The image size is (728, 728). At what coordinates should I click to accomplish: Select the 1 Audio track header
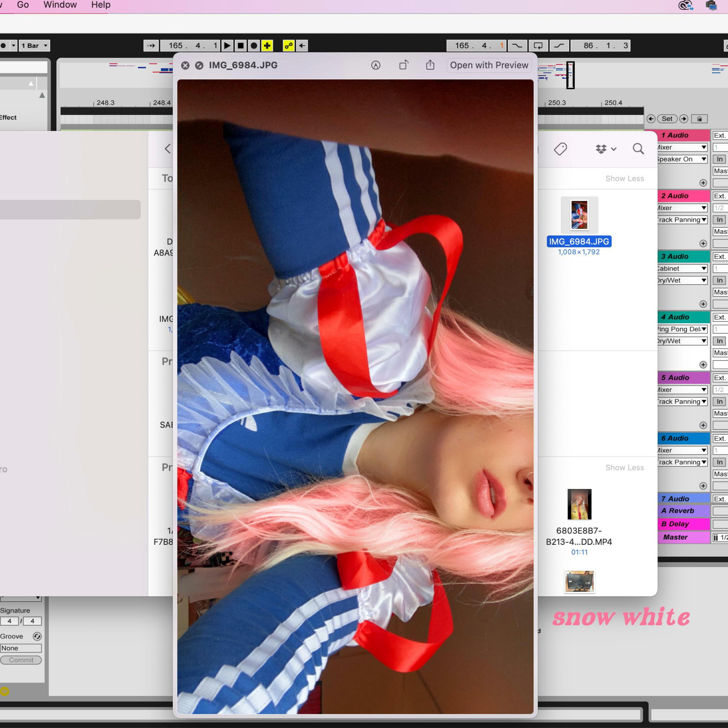coord(683,135)
